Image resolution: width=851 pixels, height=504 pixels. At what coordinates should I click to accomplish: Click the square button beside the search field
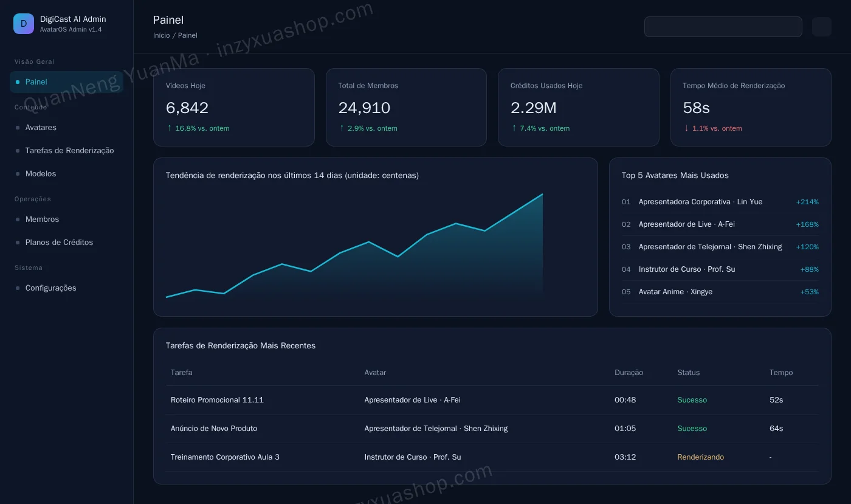click(x=822, y=27)
